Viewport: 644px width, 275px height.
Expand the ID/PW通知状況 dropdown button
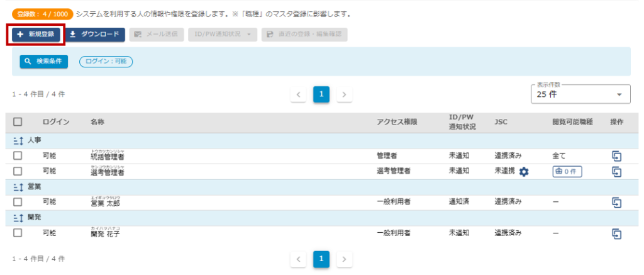(222, 35)
